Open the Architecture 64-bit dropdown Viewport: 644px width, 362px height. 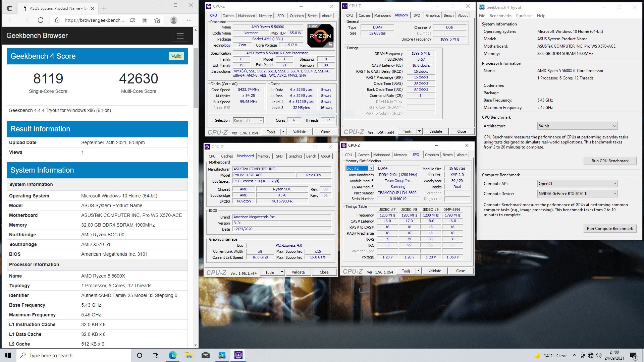click(577, 126)
